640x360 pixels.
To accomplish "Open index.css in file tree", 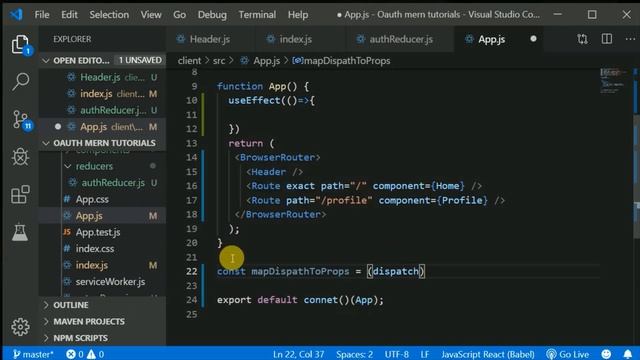I will click(102, 249).
